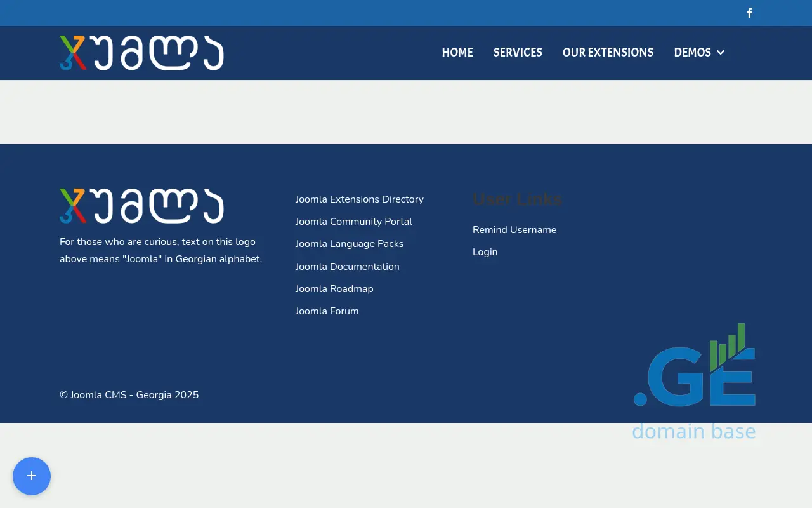The width and height of the screenshot is (812, 508).
Task: Select SERVICES in the navigation bar
Action: tap(518, 53)
